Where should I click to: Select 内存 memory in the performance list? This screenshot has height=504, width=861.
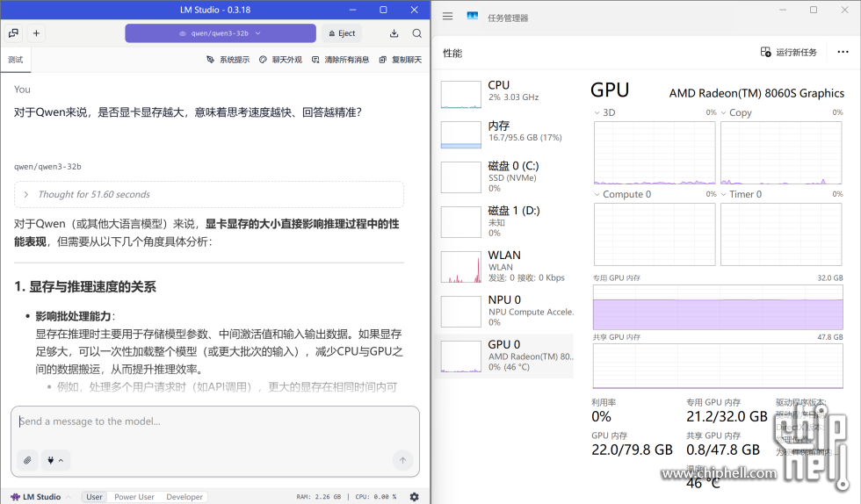[506, 134]
